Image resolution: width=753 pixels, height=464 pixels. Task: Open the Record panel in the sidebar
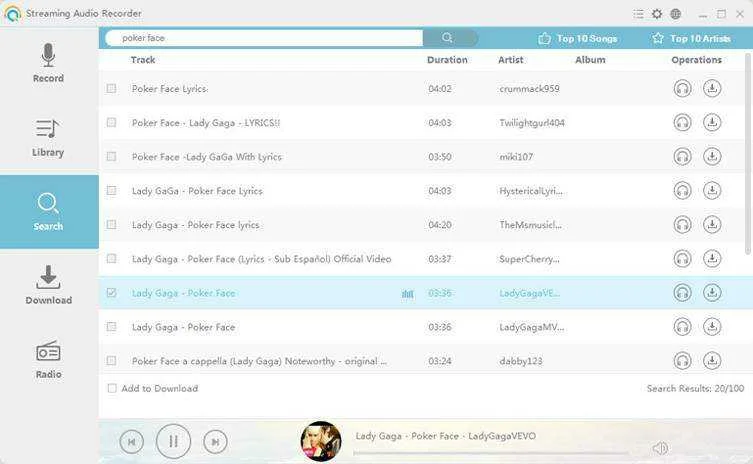(x=48, y=63)
